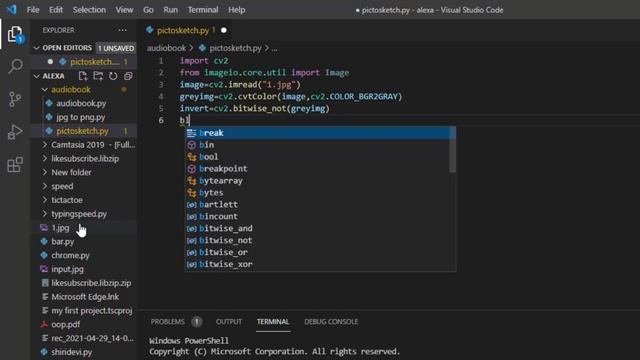Screen dimensions: 640x360
Task: Open the Explorer view in activity bar
Action: pos(15,34)
